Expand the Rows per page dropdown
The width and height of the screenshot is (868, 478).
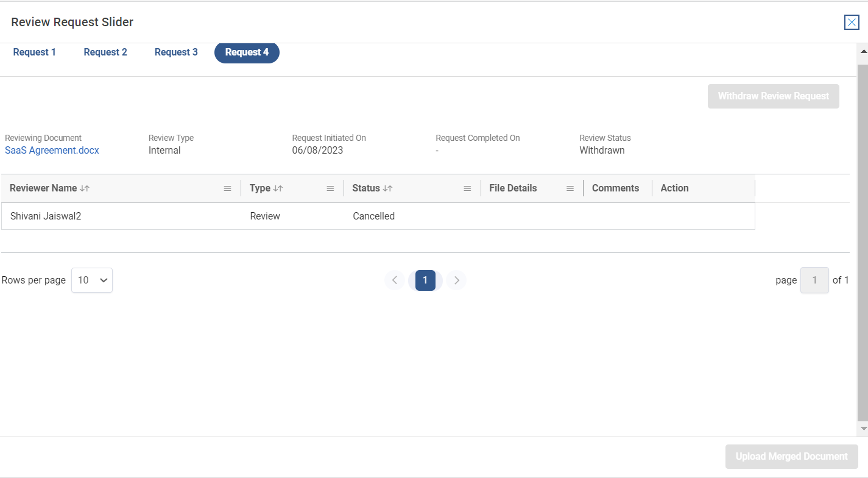click(92, 280)
